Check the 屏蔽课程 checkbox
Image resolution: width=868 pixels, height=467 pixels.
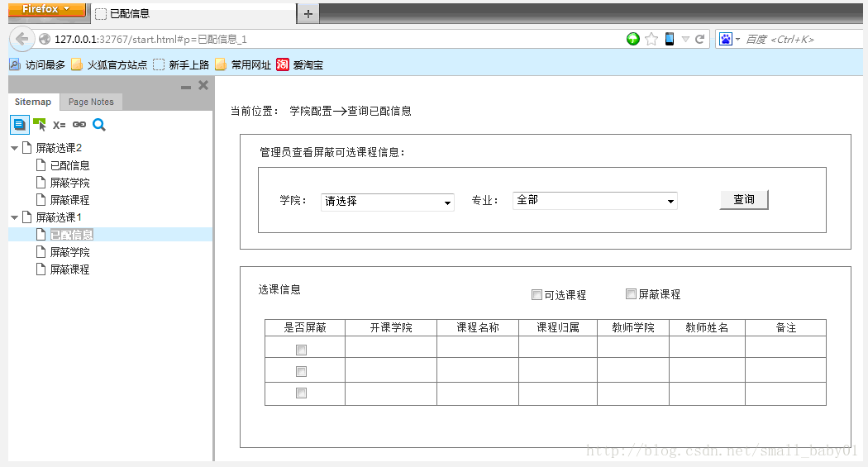tap(631, 293)
